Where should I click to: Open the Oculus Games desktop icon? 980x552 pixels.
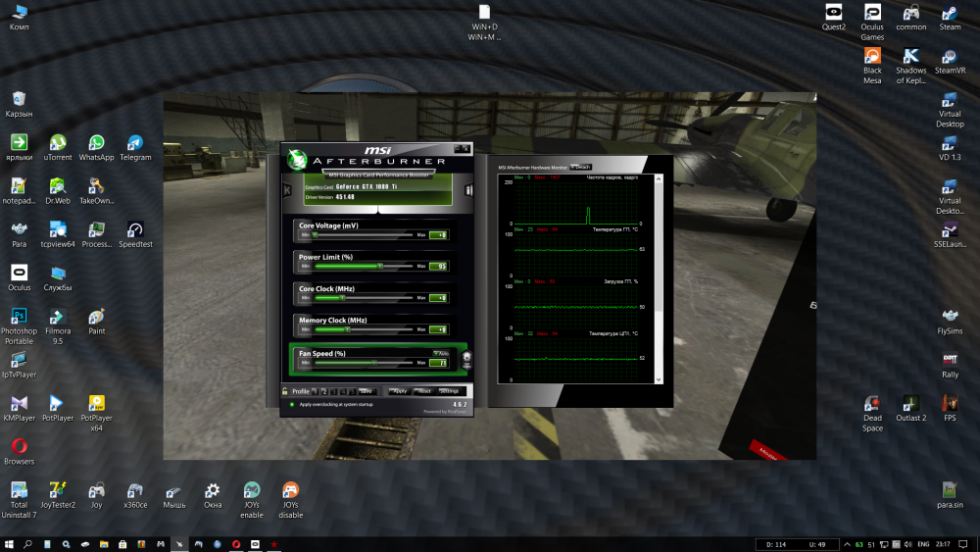point(872,22)
